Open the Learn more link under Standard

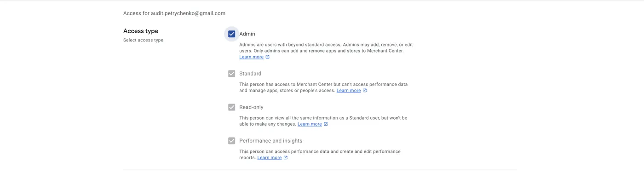point(349,91)
